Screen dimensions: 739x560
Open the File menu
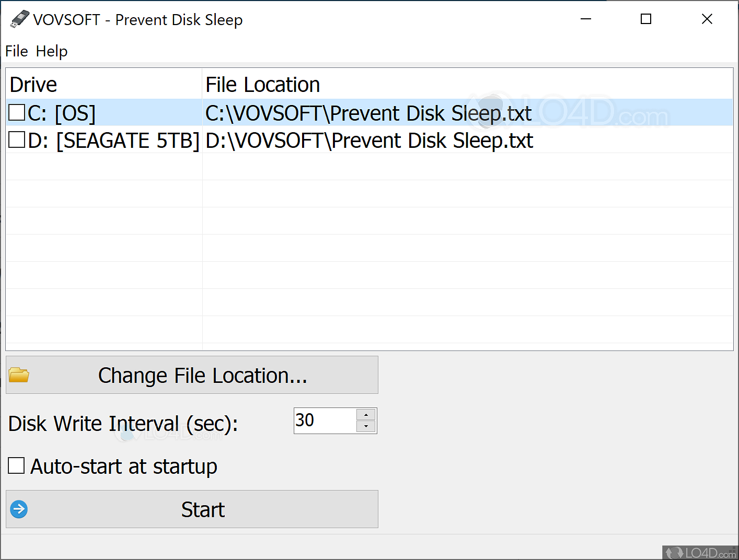(x=16, y=51)
